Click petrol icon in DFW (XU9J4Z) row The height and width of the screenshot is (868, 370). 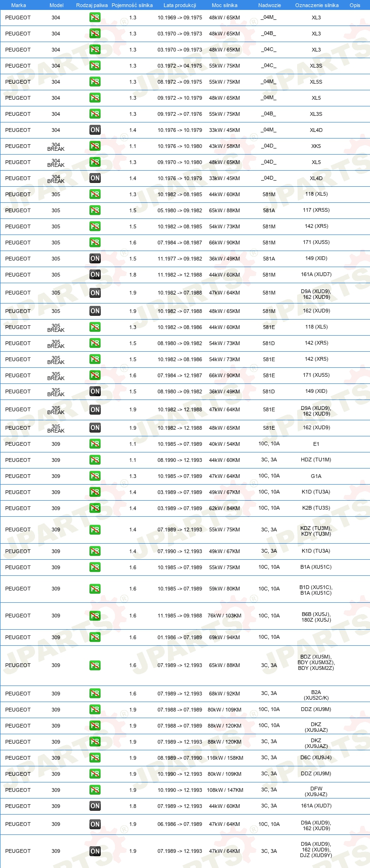coord(95,790)
